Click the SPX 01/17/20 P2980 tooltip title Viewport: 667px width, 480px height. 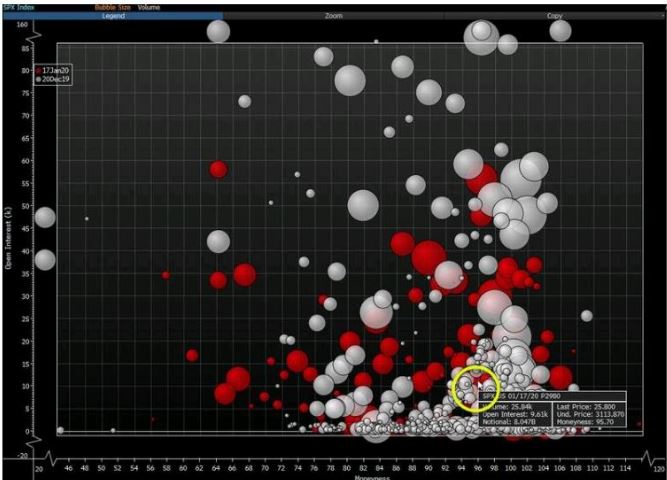[520, 396]
